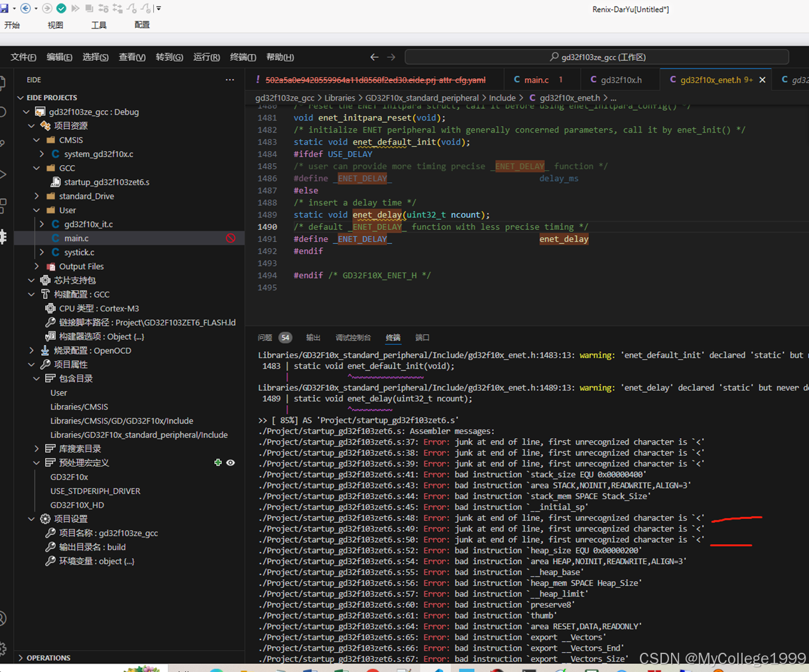The height and width of the screenshot is (672, 809).
Task: Toggle macro visibility with the eye icon
Action: click(230, 463)
